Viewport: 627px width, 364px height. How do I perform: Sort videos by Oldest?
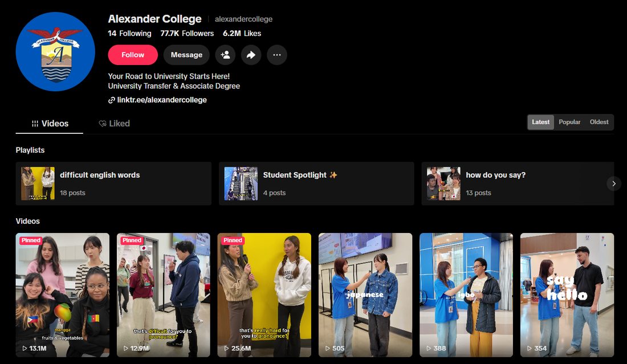click(x=599, y=122)
